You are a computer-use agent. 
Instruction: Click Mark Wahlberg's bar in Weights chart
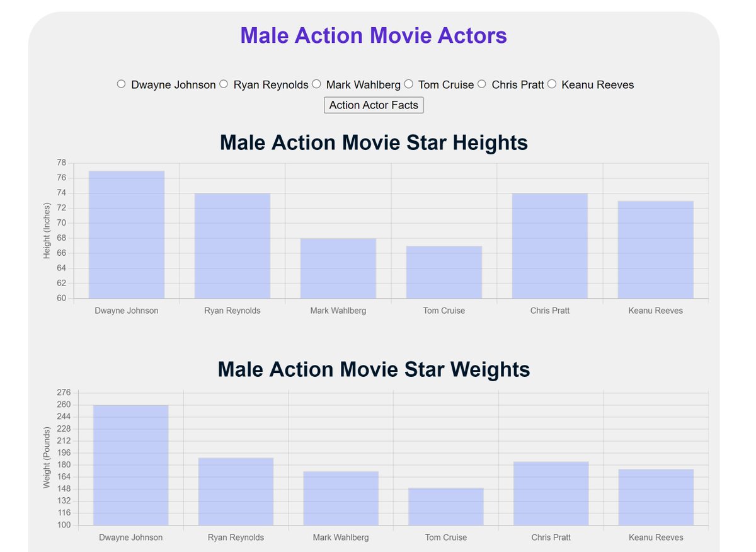[341, 498]
